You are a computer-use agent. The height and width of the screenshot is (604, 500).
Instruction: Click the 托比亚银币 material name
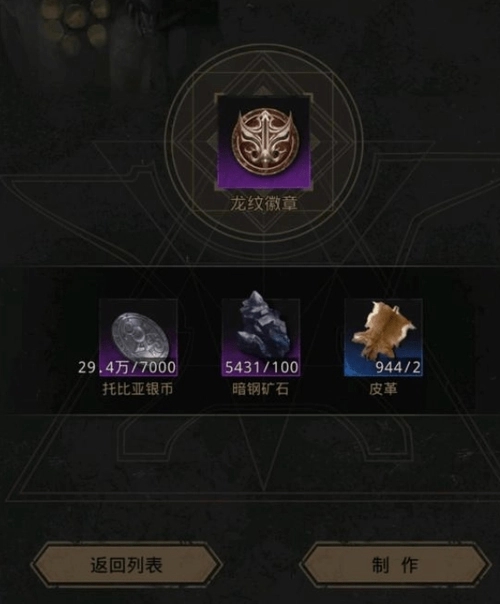coord(138,389)
